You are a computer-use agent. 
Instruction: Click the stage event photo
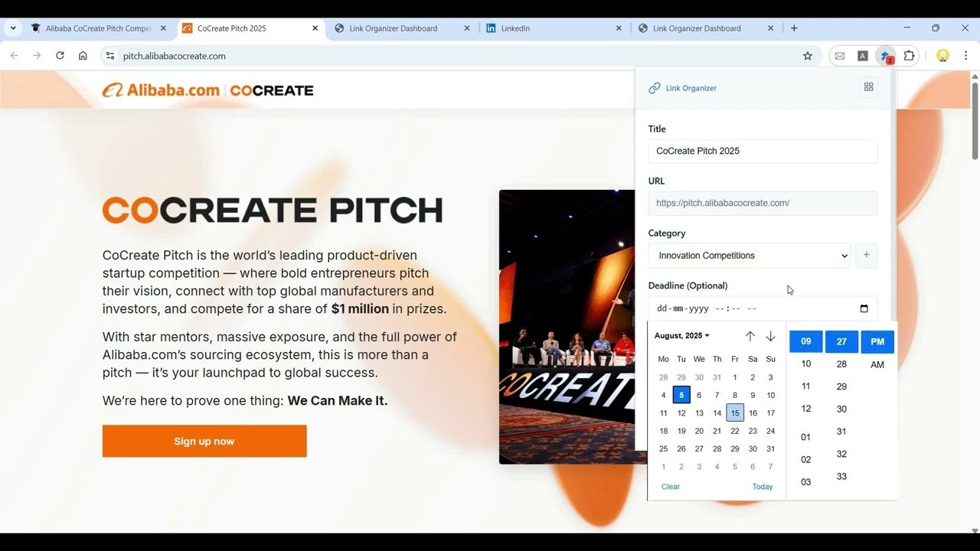coord(567,327)
